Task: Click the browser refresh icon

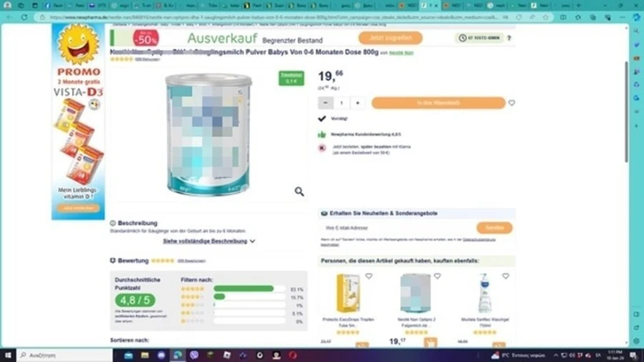Action: click(x=24, y=17)
